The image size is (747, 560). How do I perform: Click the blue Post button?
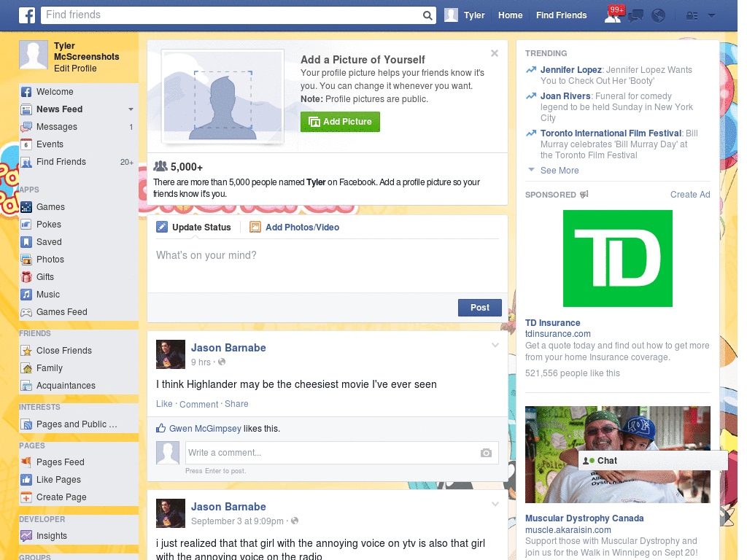tap(480, 308)
